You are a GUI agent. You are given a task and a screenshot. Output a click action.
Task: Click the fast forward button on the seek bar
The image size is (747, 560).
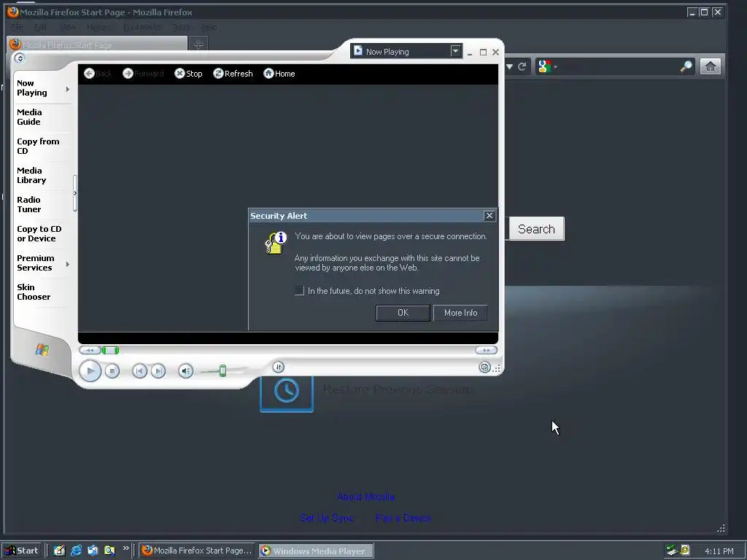click(x=486, y=350)
